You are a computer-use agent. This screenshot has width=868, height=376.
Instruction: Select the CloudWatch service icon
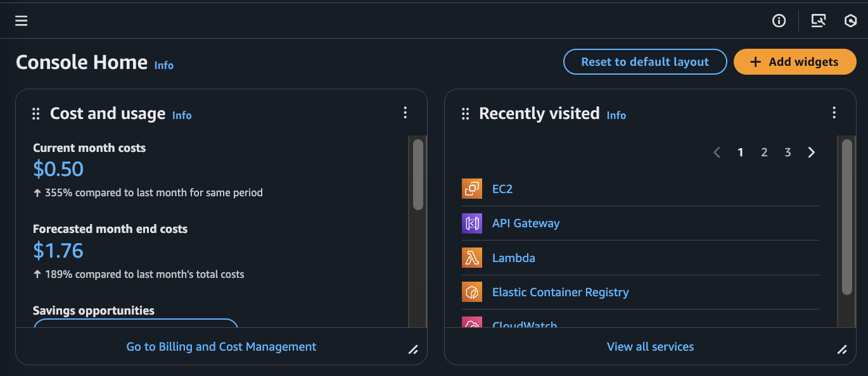(472, 325)
